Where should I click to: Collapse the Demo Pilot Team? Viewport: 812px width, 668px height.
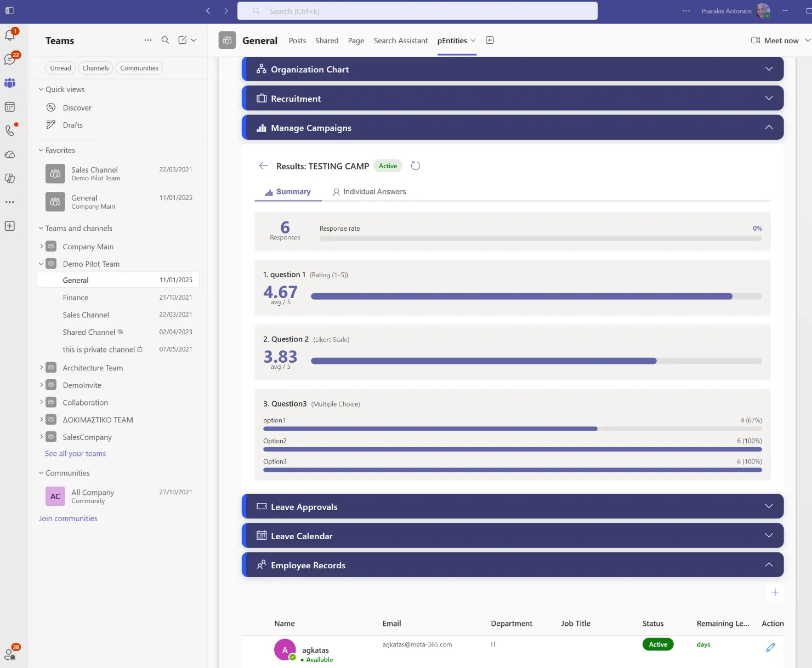(41, 264)
